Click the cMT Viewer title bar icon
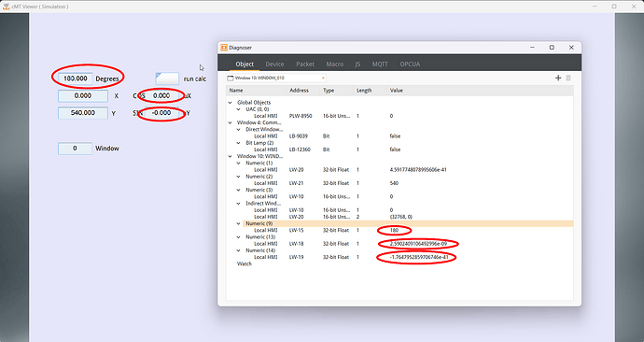Screen dimensions: 644x342 (x=6, y=7)
